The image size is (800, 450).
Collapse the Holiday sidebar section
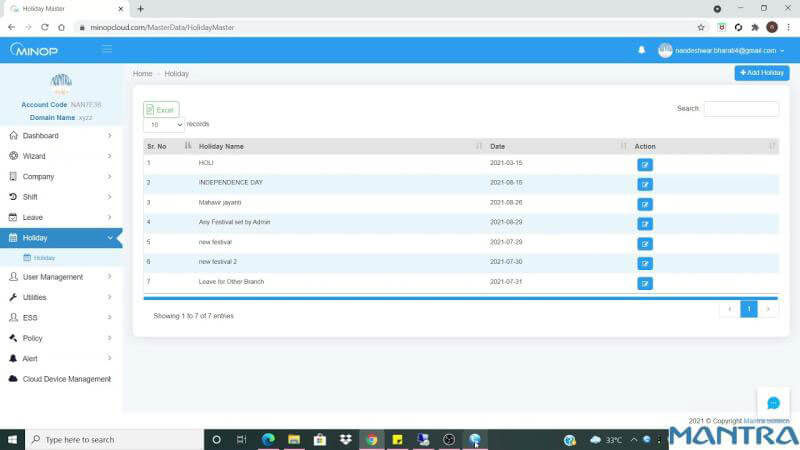(x=61, y=238)
